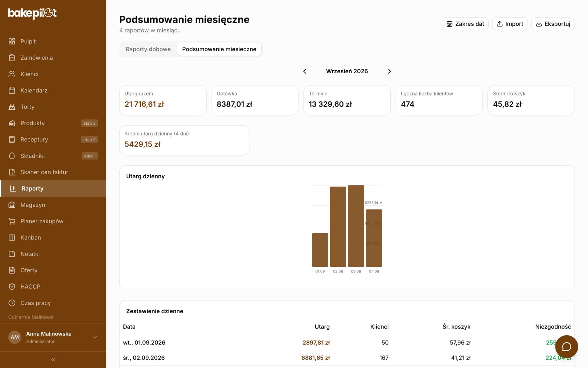The image size is (588, 368).
Task: Click the Receptury calculator icon
Action: (12, 139)
